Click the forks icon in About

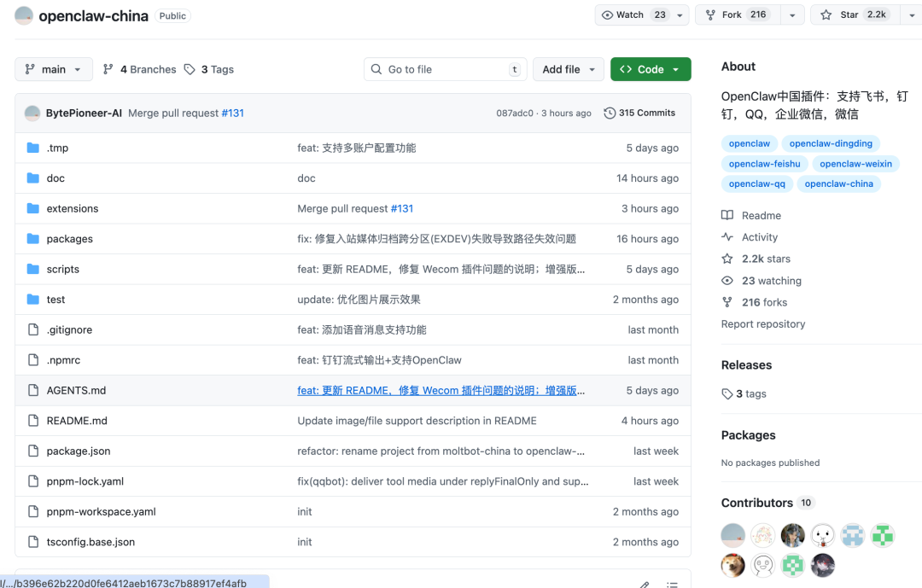coord(727,302)
